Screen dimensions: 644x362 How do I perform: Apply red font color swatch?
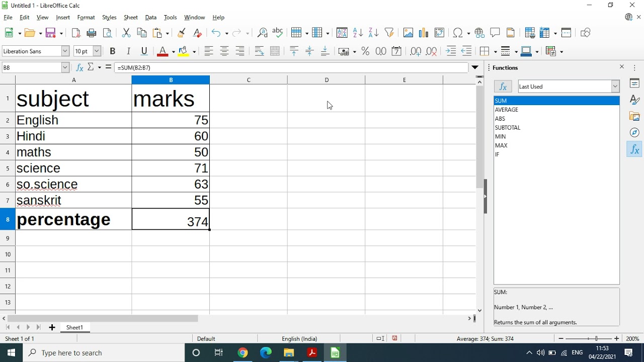(162, 51)
